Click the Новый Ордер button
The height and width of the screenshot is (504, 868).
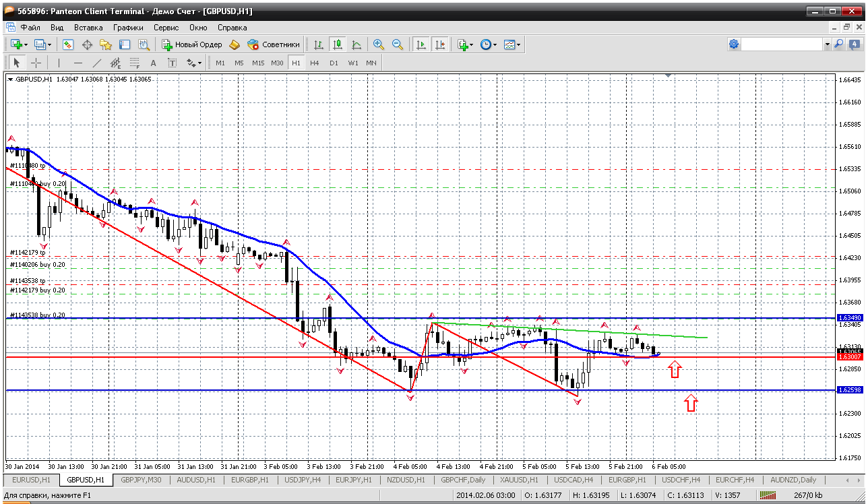(192, 44)
